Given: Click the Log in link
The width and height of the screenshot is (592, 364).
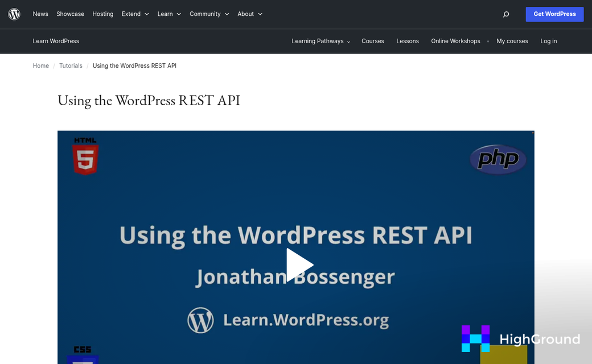Looking at the screenshot, I should pyautogui.click(x=548, y=41).
